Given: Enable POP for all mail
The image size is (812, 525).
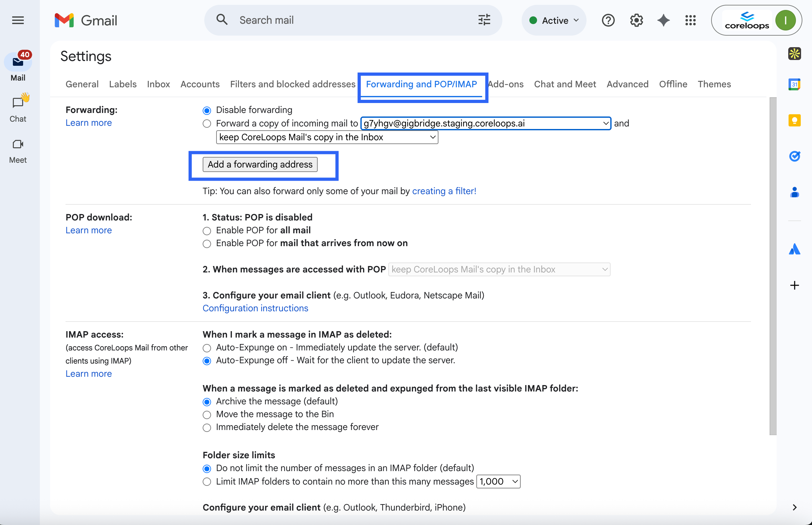Looking at the screenshot, I should [x=207, y=231].
